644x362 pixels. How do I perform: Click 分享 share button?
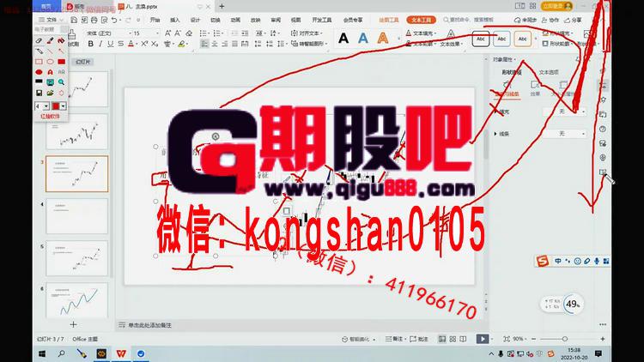[x=574, y=20]
